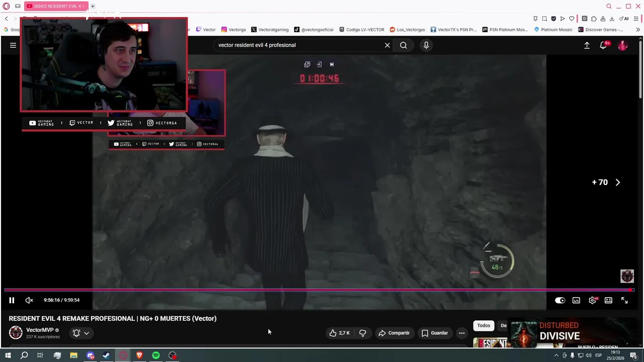Screen dimensions: 644x362
Task: Open the VectorMVP channel avatar
Action: click(x=16, y=332)
